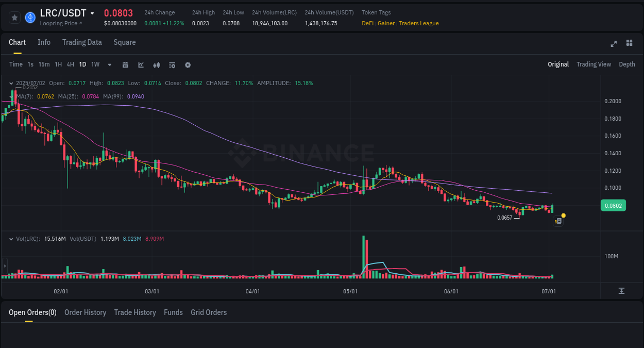Switch chart to Trading View mode

click(594, 64)
